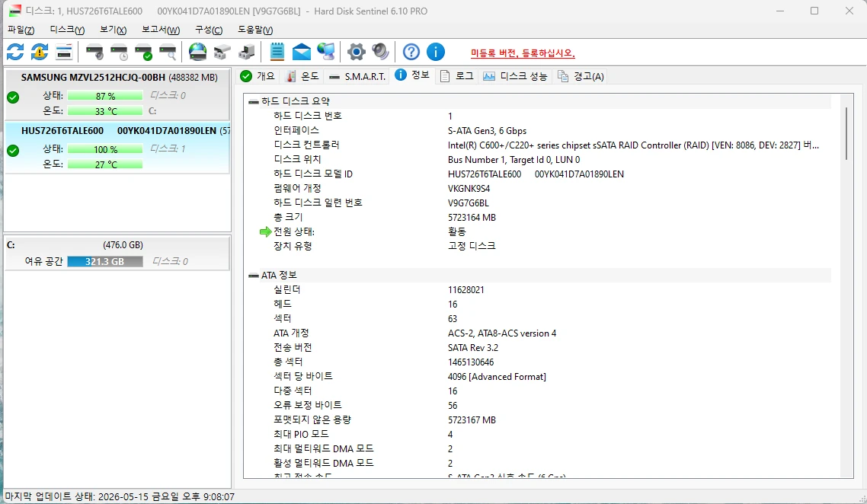867x504 pixels.
Task: Click the drive list panel toolbar icon
Action: tap(64, 52)
